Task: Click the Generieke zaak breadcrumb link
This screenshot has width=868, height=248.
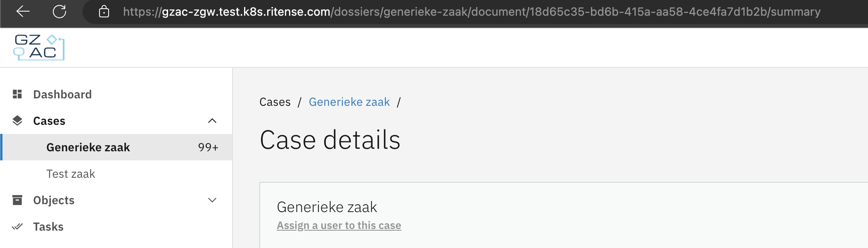Action: pyautogui.click(x=349, y=102)
